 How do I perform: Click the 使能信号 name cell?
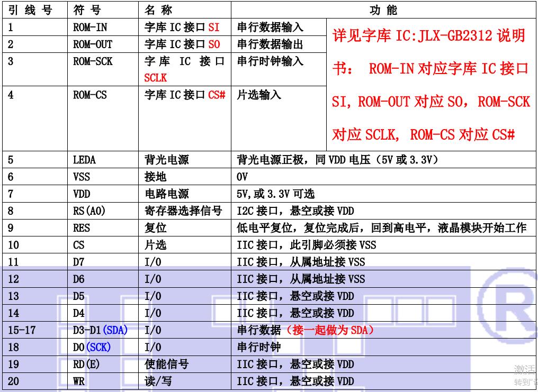click(x=166, y=364)
